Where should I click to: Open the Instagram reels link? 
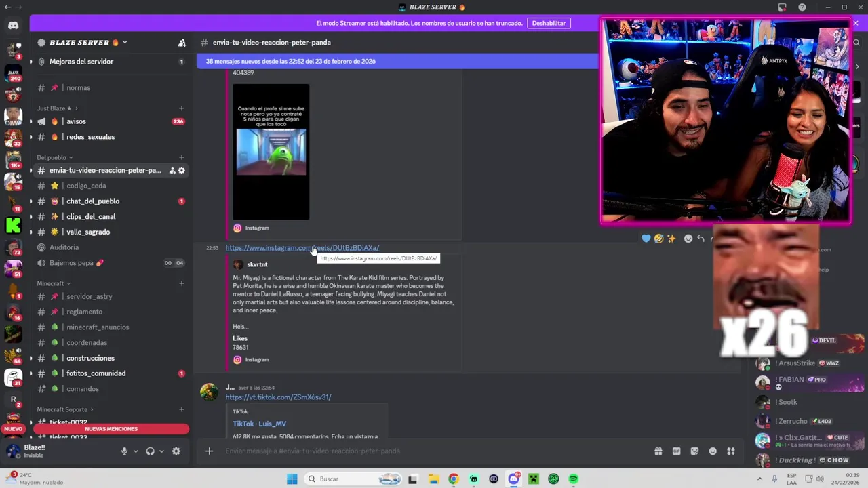click(302, 248)
